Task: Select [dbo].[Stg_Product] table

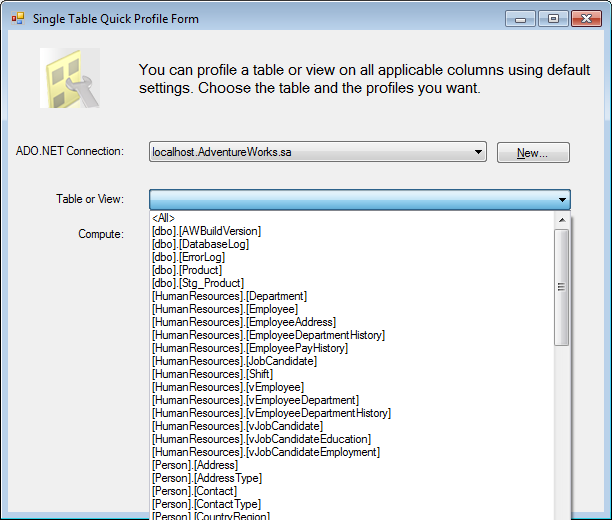Action: point(198,283)
